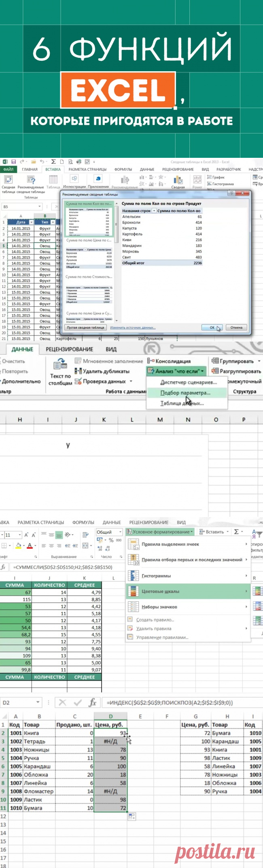Click the fill color bucket swatch
263x868 pixels.
coord(18,546)
